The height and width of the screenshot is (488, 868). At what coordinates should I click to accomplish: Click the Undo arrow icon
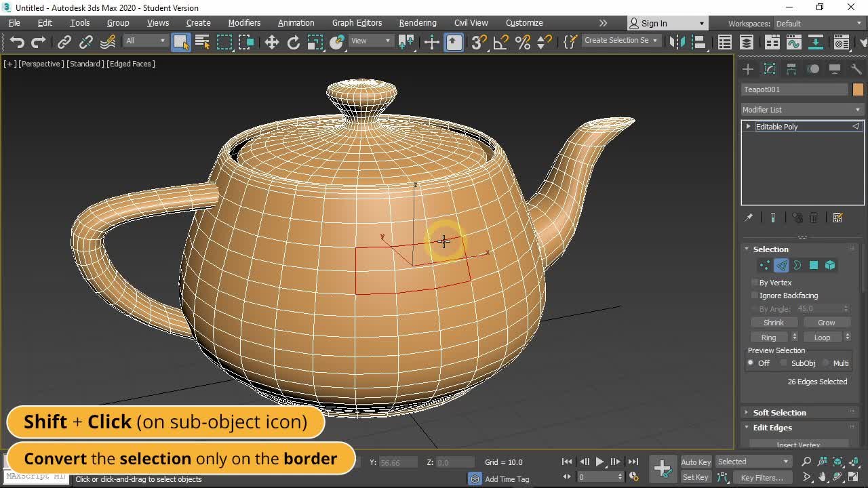coord(17,42)
